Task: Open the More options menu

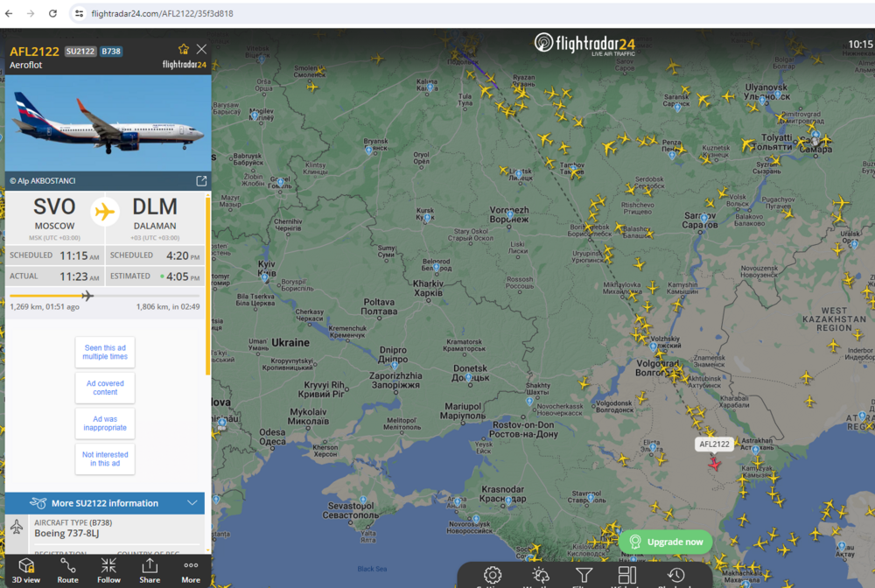Action: pyautogui.click(x=191, y=570)
